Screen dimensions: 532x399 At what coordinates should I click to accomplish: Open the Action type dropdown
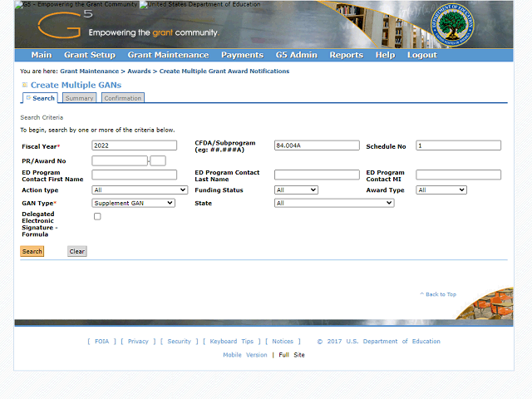[140, 190]
